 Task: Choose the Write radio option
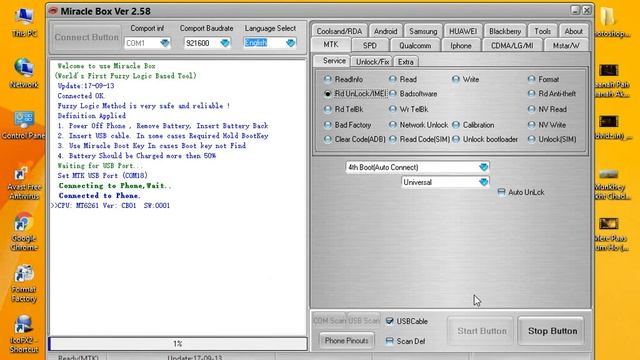(x=456, y=79)
